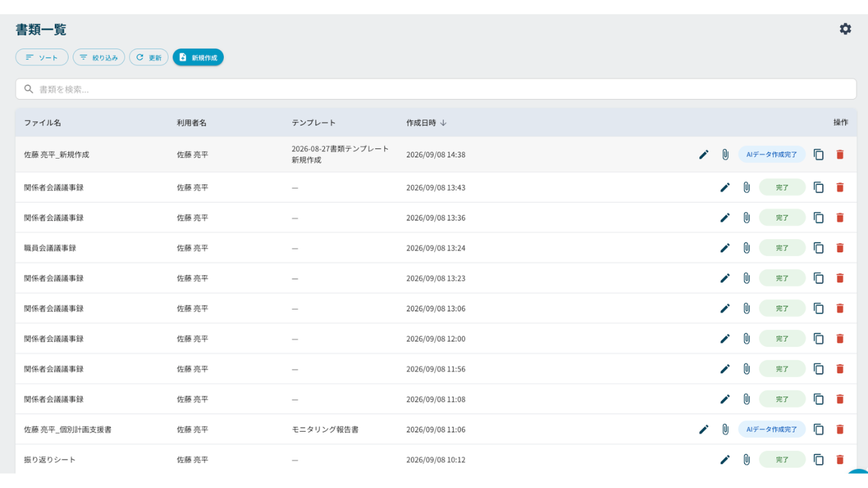
Task: Open the settings gear icon
Action: (845, 29)
